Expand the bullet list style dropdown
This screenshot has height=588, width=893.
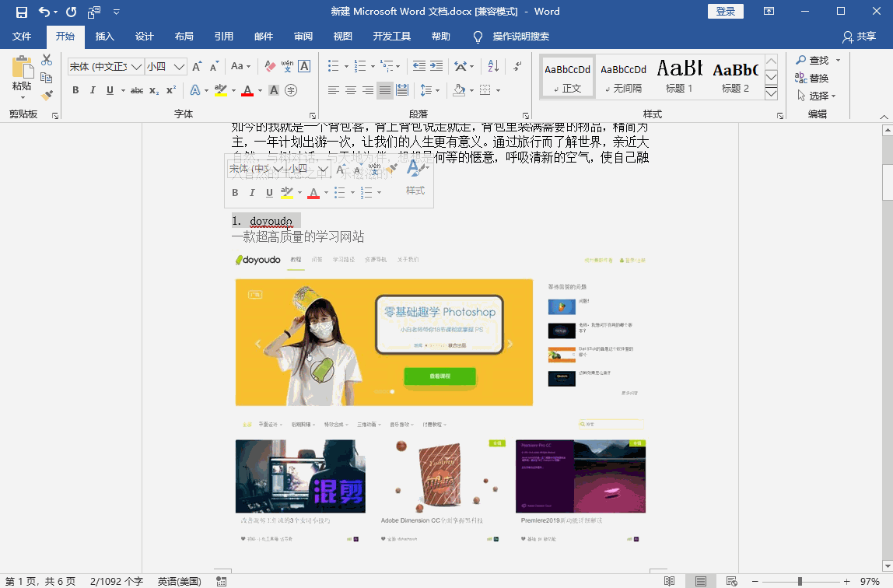click(x=347, y=65)
